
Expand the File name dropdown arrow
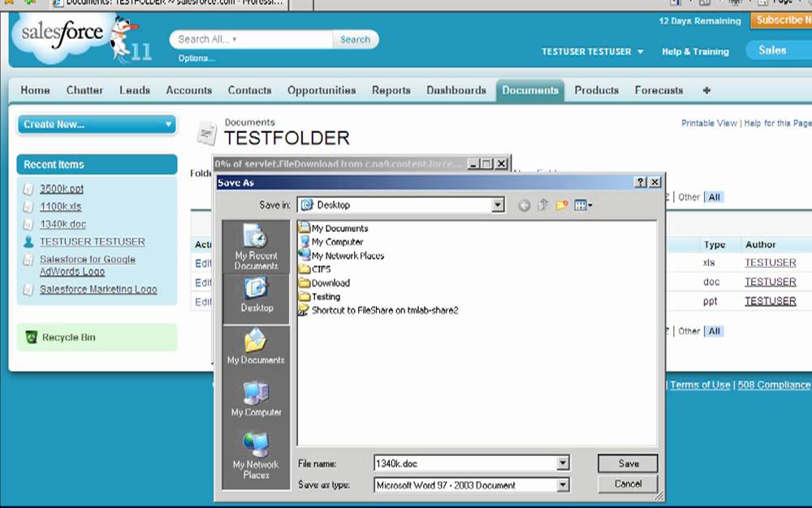563,463
